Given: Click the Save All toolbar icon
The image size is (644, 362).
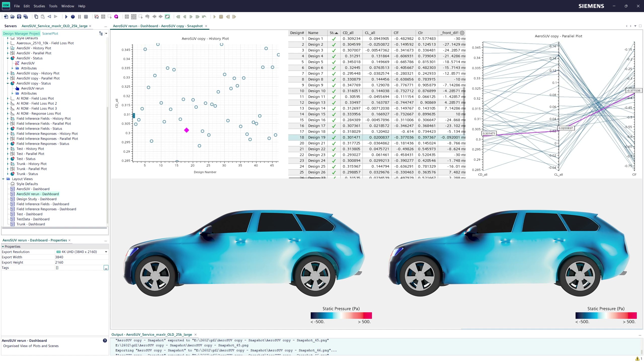Looking at the screenshot, I should coord(26,17).
